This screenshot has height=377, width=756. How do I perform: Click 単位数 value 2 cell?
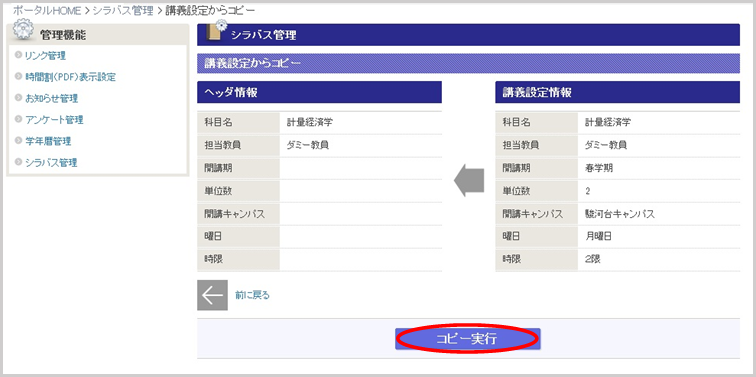[659, 191]
